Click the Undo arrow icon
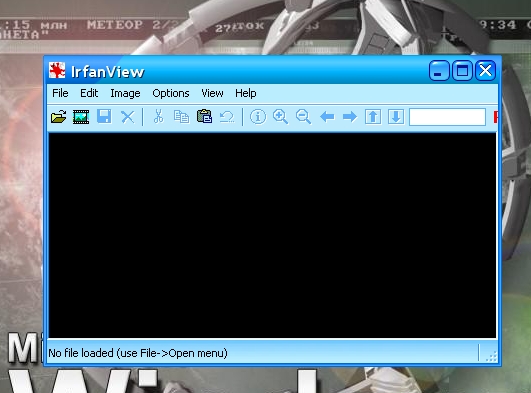The height and width of the screenshot is (393, 531). pos(227,117)
